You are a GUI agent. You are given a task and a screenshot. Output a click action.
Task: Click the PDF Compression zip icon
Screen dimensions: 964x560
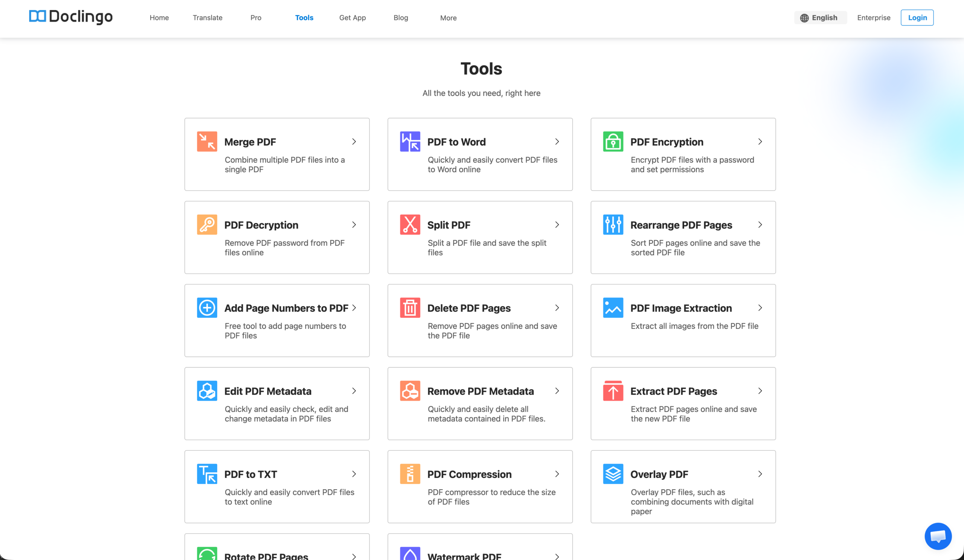click(x=410, y=473)
